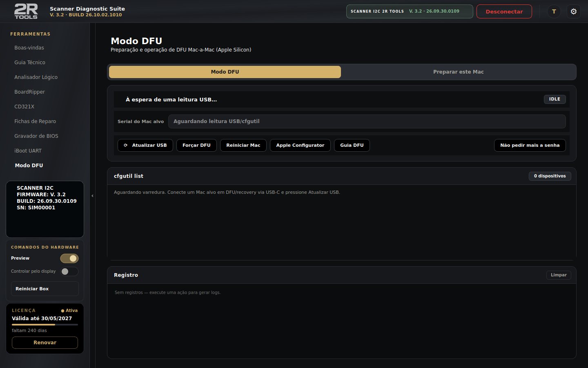Clear the Registro log with Limpar
Viewport: 588px width, 368px height.
coord(559,275)
